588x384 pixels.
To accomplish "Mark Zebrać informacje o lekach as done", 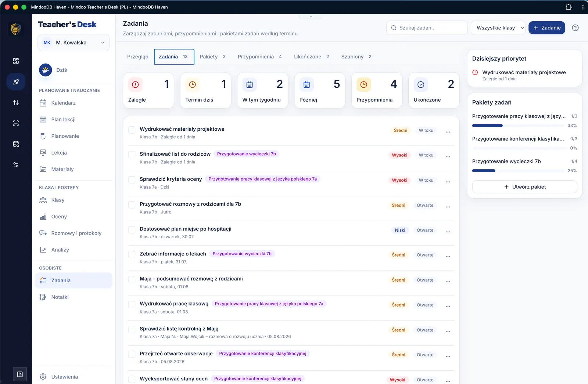I will pos(132,254).
